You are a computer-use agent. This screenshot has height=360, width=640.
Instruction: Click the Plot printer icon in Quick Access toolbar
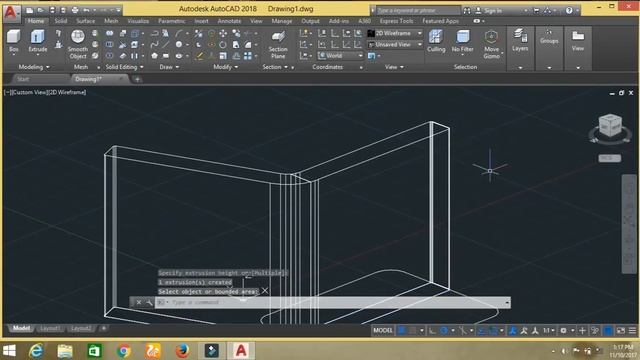[75, 10]
